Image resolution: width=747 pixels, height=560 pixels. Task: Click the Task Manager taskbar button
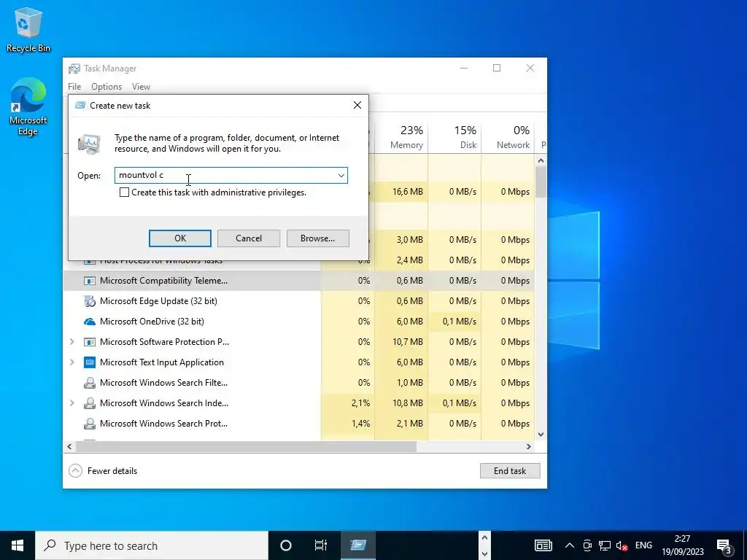point(358,545)
